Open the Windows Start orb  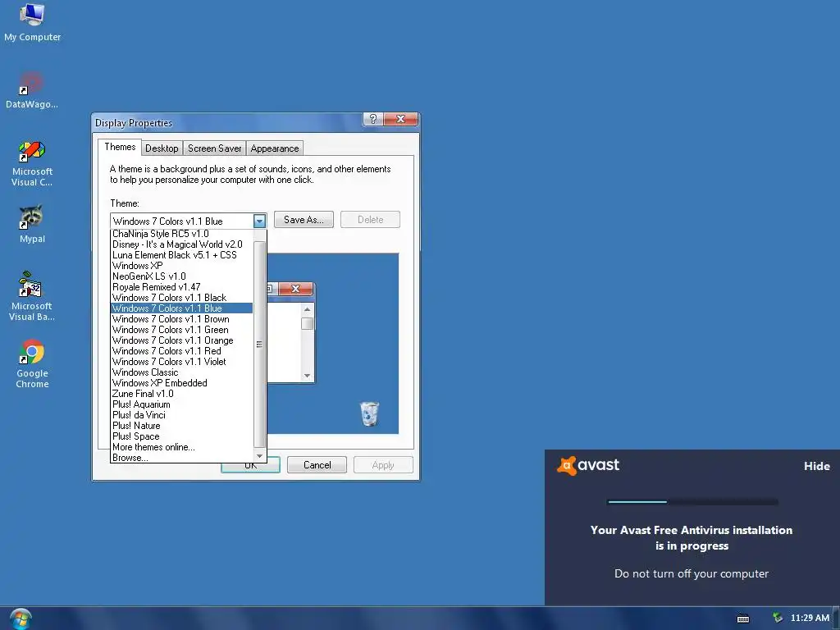pos(21,619)
